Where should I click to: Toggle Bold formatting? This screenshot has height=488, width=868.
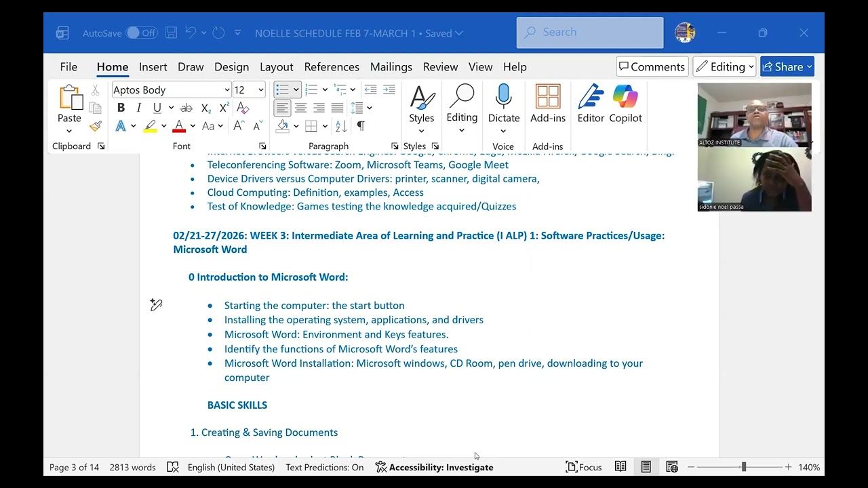[121, 108]
